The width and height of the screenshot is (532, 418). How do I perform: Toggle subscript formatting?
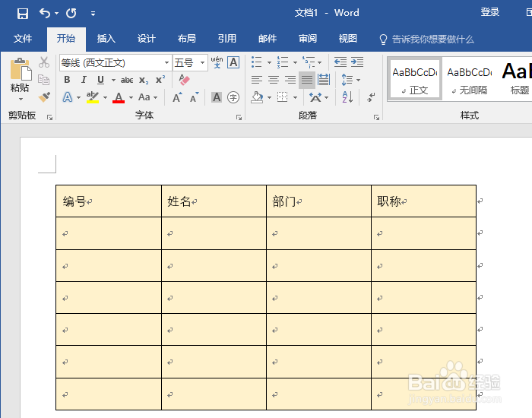144,81
